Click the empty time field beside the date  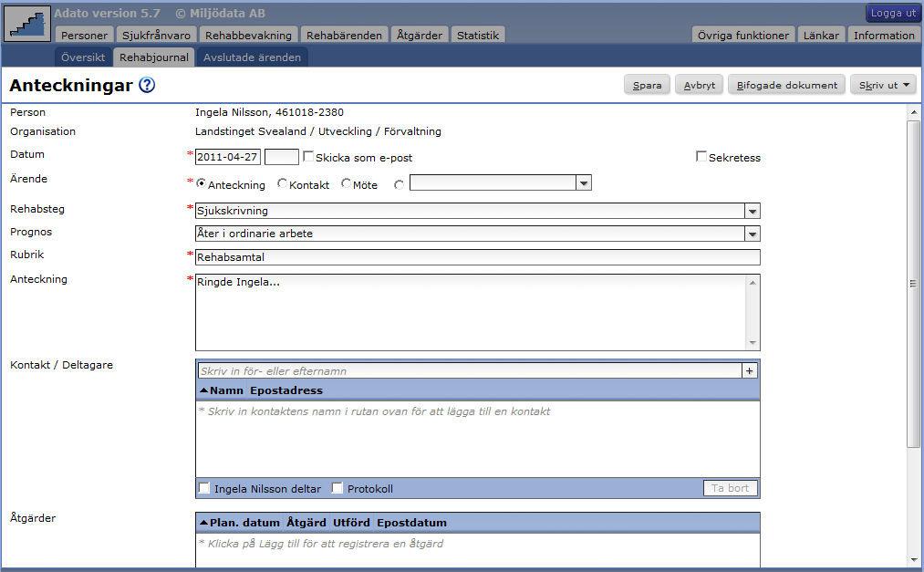coord(282,157)
